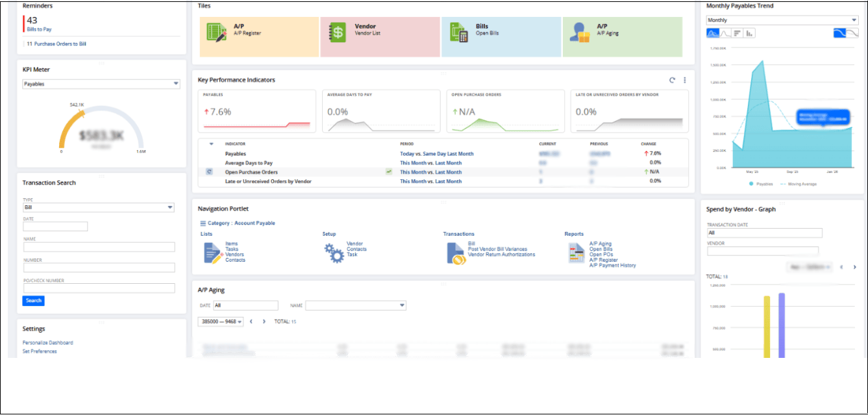The image size is (868, 417).
Task: Select column chart view in Monthly Payables Trend
Action: point(750,33)
